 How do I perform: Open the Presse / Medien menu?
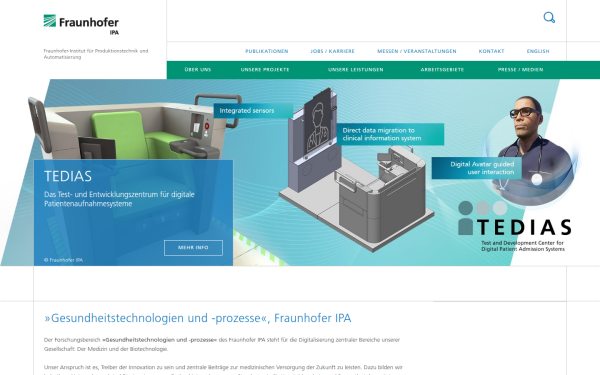pyautogui.click(x=520, y=70)
